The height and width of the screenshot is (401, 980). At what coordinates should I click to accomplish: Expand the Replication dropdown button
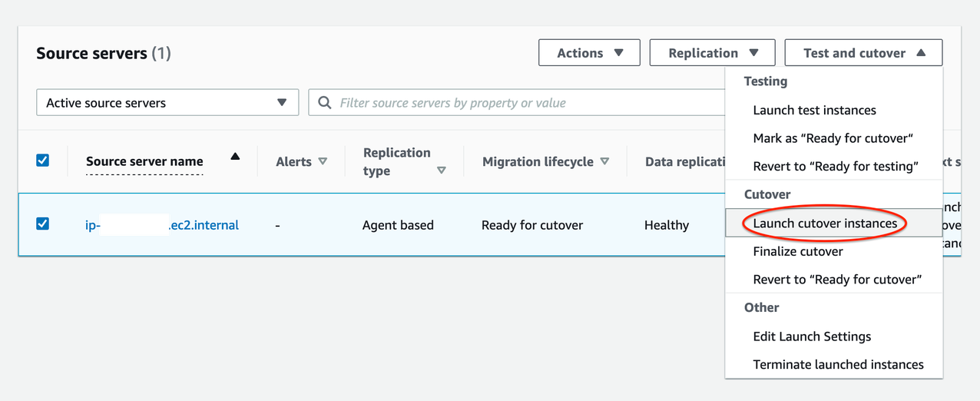712,53
